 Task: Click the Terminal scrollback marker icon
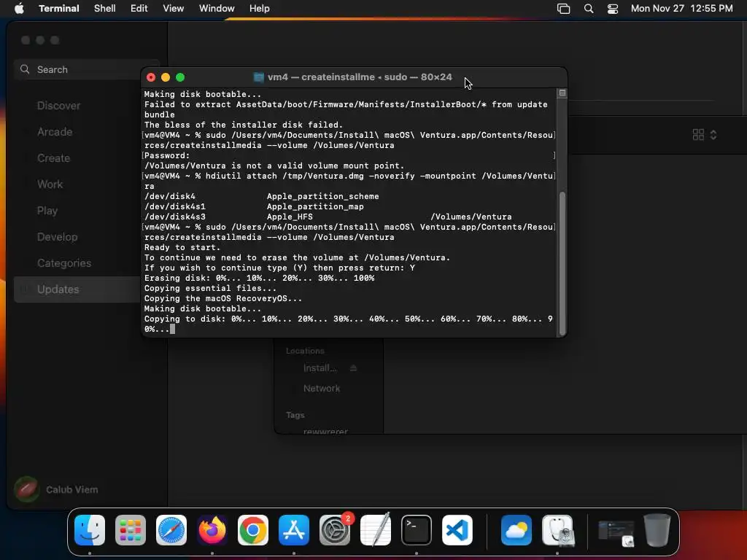(562, 93)
